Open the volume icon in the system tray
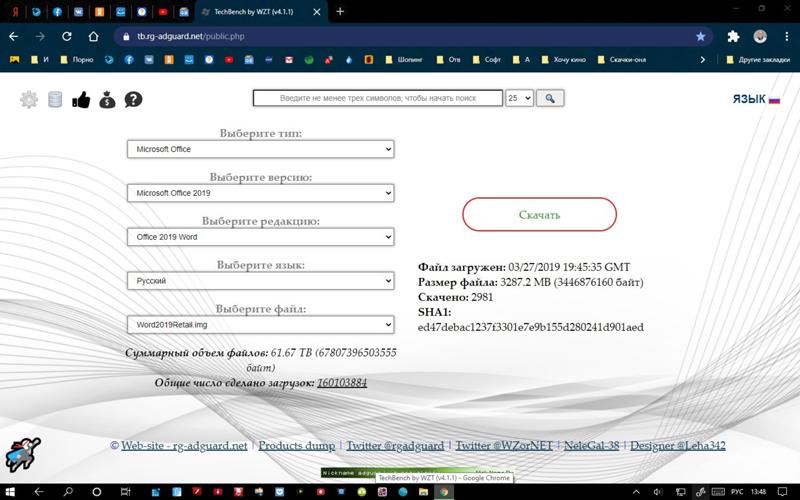800x500 pixels. 658,492
